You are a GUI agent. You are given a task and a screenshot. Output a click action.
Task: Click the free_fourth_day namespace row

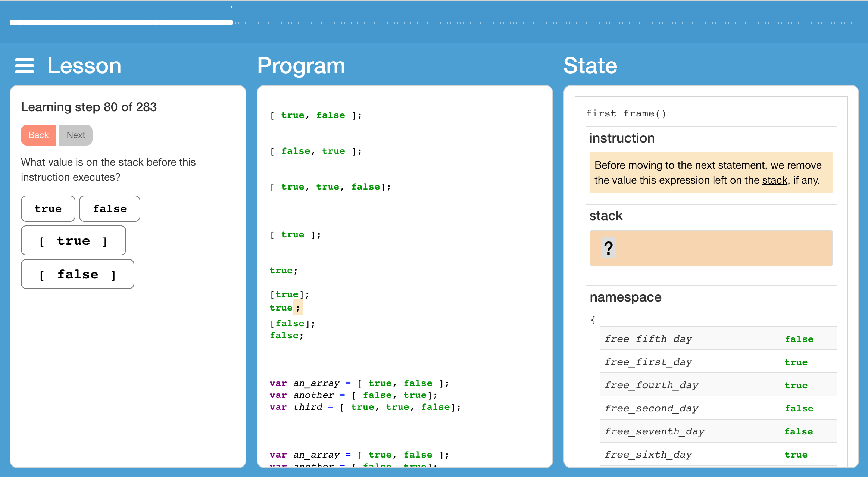click(x=718, y=385)
